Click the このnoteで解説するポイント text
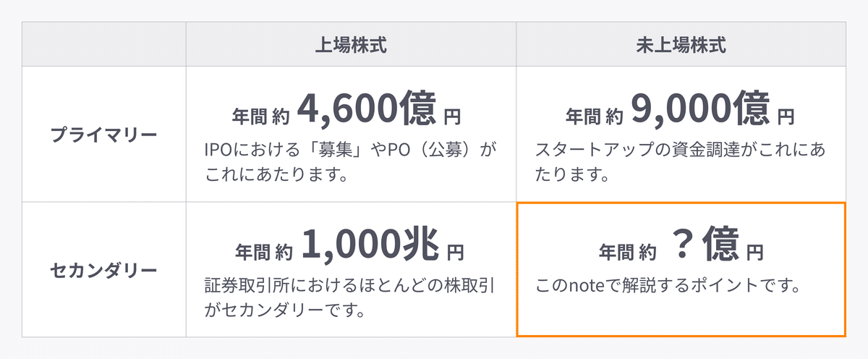Viewport: 868px width, 359px height. [667, 286]
